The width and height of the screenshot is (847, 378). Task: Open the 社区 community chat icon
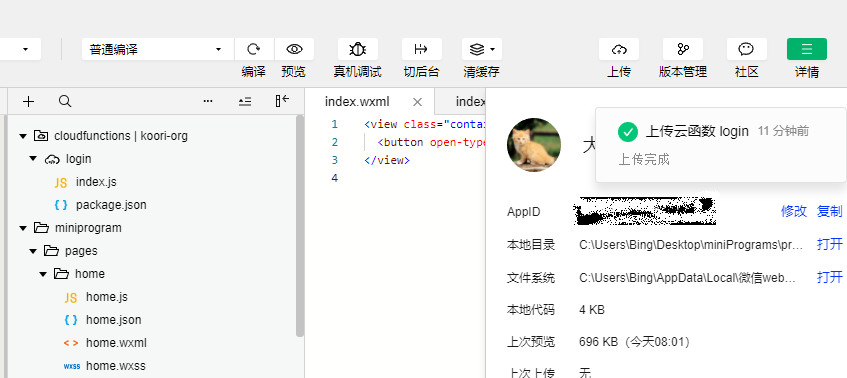click(x=747, y=49)
